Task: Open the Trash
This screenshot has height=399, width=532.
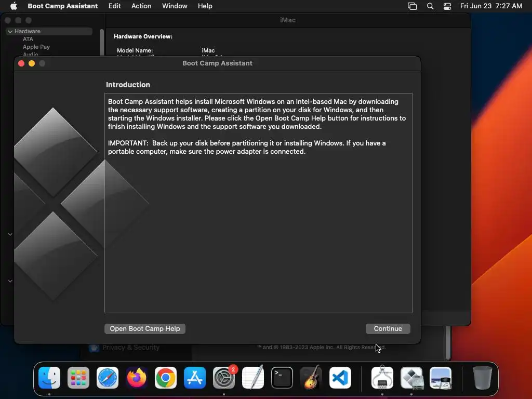Action: coord(482,378)
